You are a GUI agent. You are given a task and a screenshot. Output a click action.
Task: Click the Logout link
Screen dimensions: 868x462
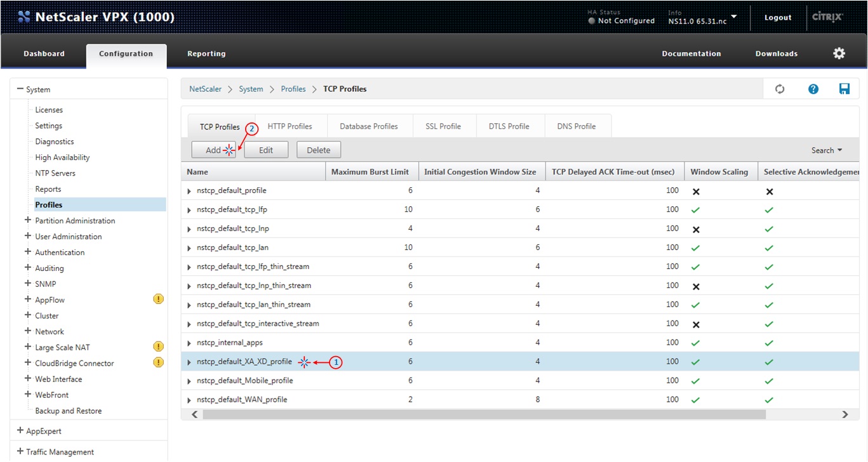point(778,18)
